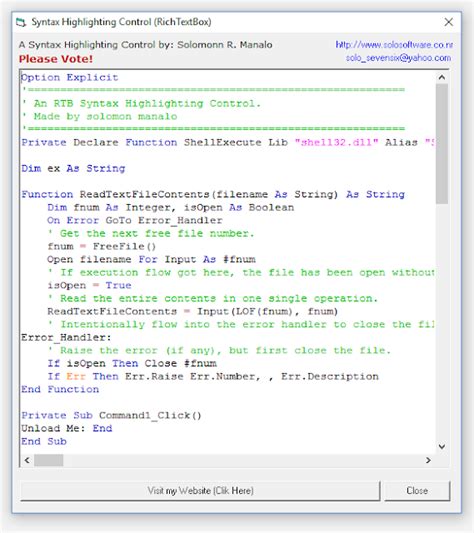Viewport: 474px width, 533px height.
Task: Click the 'shell32.dll' string in code
Action: (x=336, y=142)
